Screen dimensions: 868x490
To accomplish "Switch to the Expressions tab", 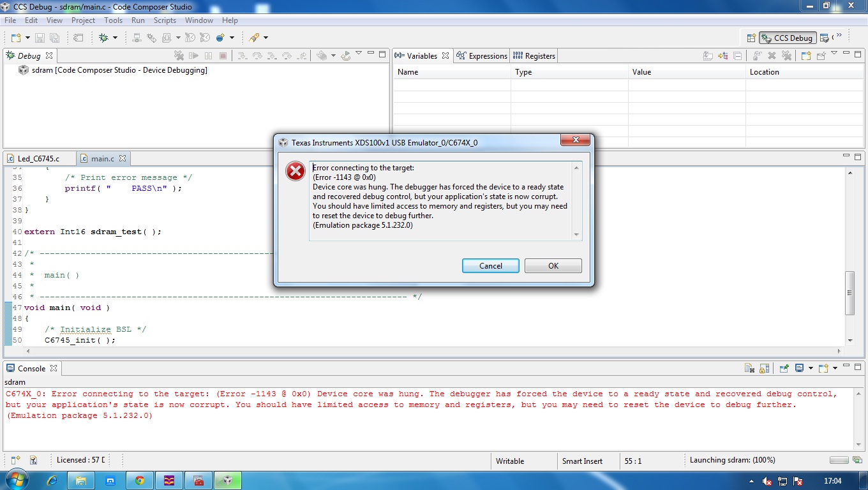I will point(482,56).
